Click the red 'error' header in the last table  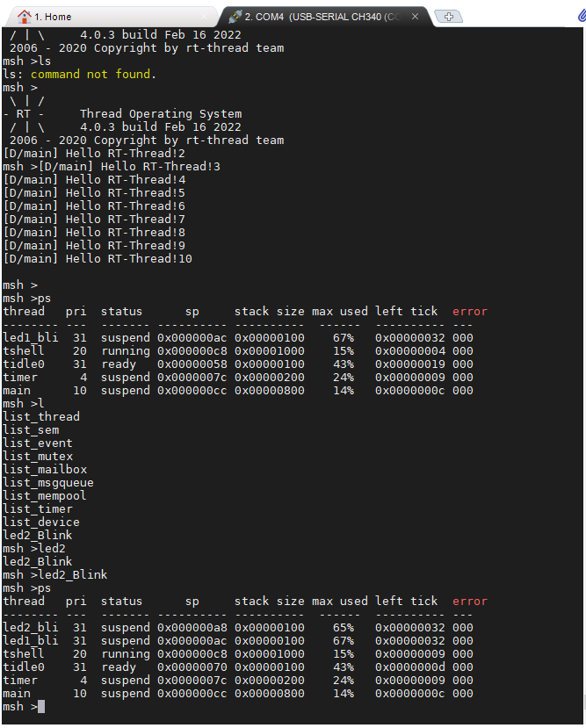click(470, 602)
